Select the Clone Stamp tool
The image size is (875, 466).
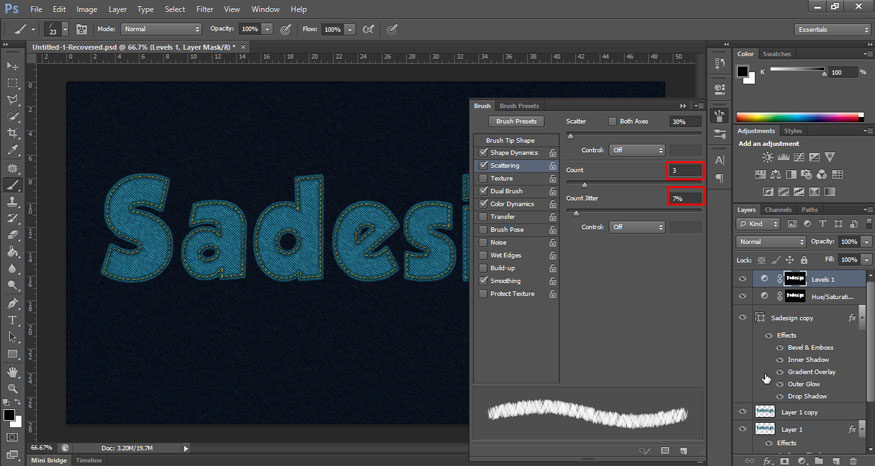12,201
